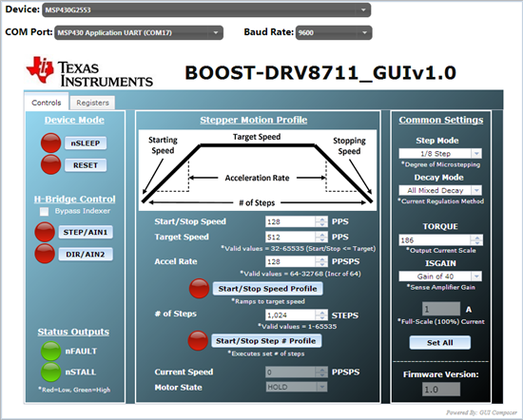Click the TORQUE field showing 186

click(435, 239)
